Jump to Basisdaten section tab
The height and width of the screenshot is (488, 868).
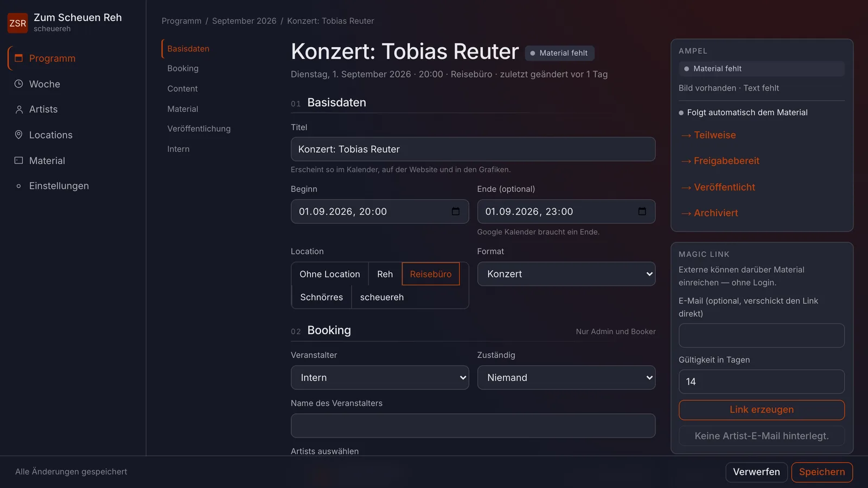(188, 49)
